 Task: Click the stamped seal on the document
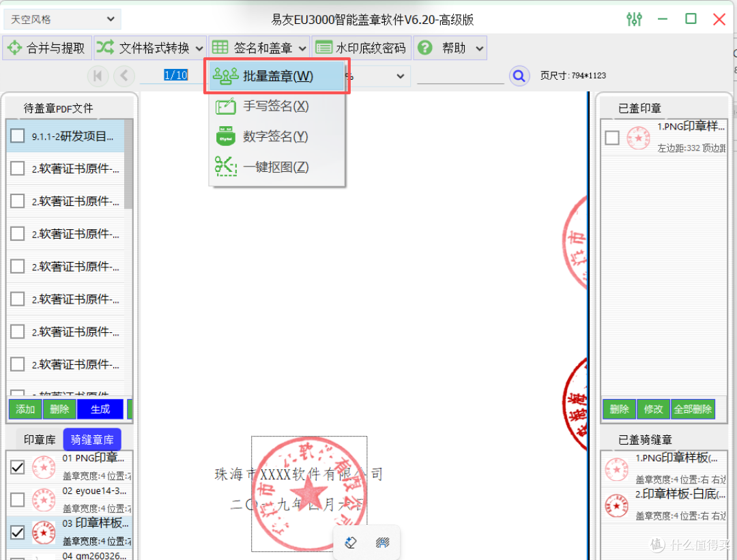tap(309, 493)
